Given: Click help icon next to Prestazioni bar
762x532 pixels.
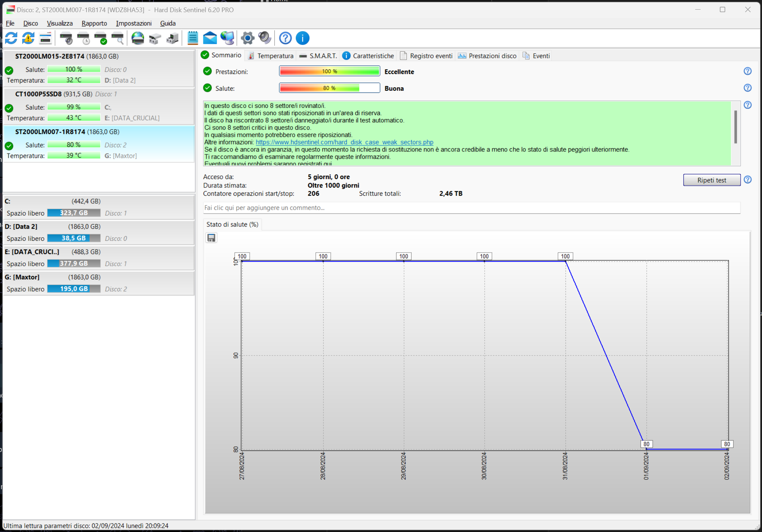Looking at the screenshot, I should 747,71.
